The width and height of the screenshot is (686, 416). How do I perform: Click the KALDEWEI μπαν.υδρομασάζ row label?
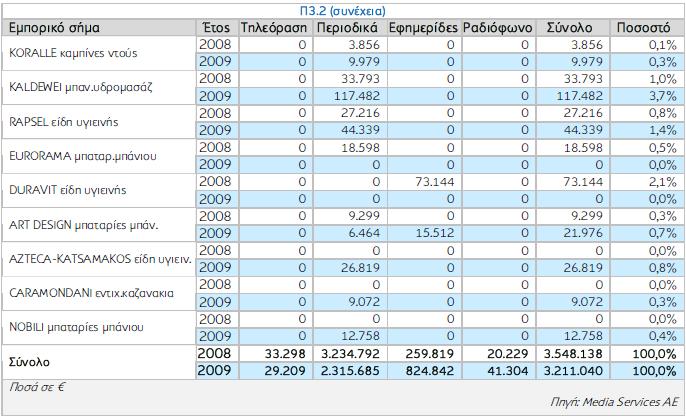(x=80, y=87)
